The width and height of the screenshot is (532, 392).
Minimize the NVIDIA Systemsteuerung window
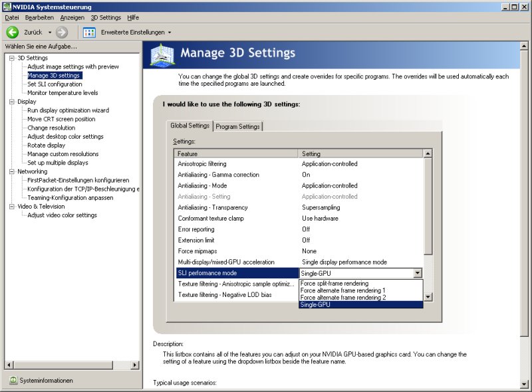(505, 7)
